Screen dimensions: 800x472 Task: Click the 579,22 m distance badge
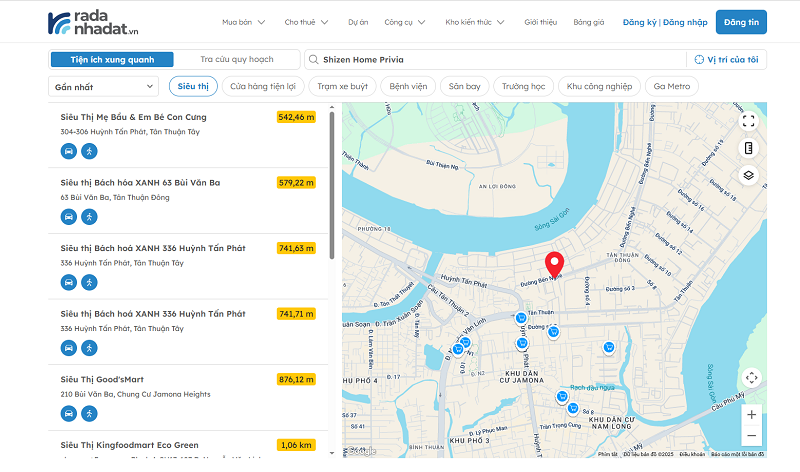[296, 183]
